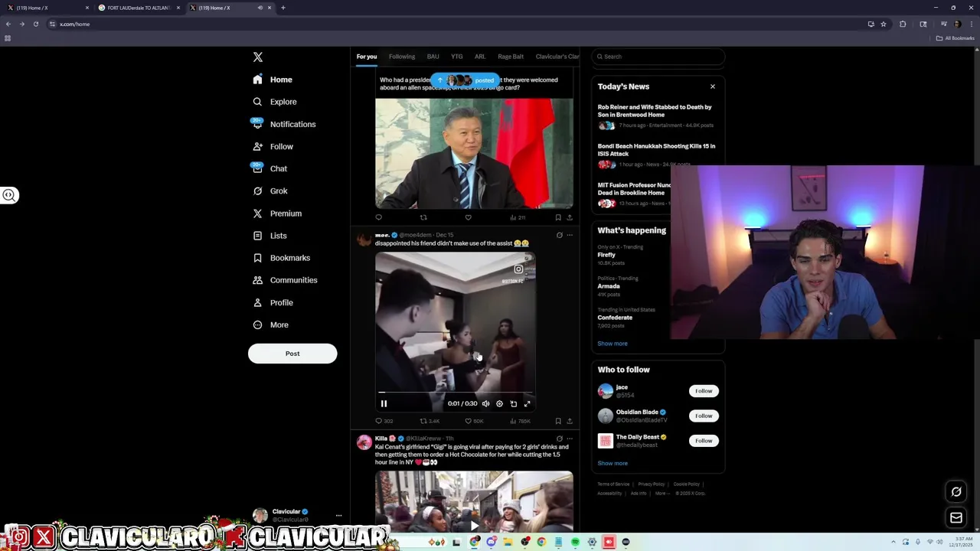
Task: Open account options next to Clavicular profile
Action: coord(338,516)
